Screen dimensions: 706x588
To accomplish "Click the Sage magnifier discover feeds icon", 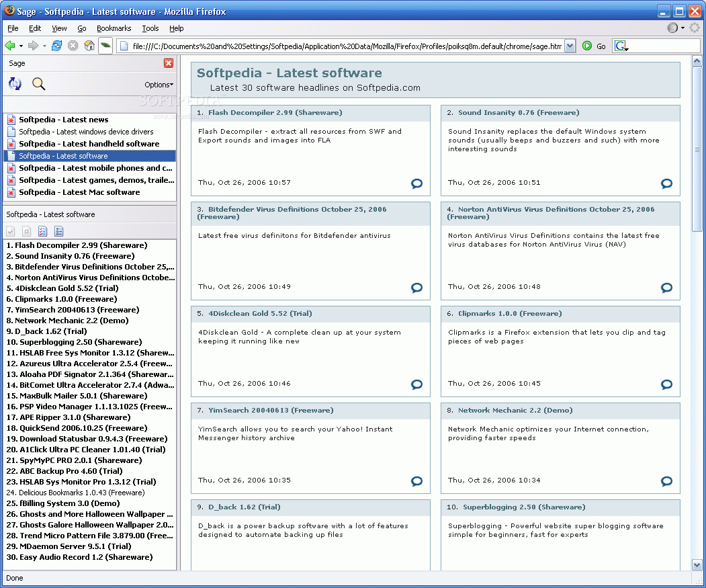I will (x=39, y=83).
